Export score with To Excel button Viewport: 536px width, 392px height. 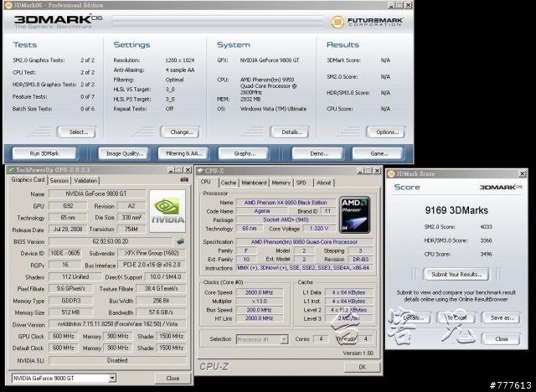456,317
